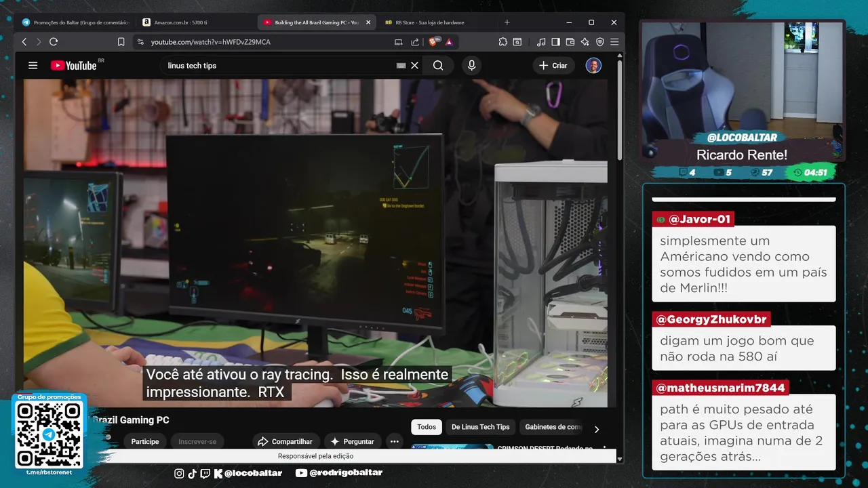The width and height of the screenshot is (868, 488).
Task: Switch to the Amazon.com.br tab
Action: 197,22
